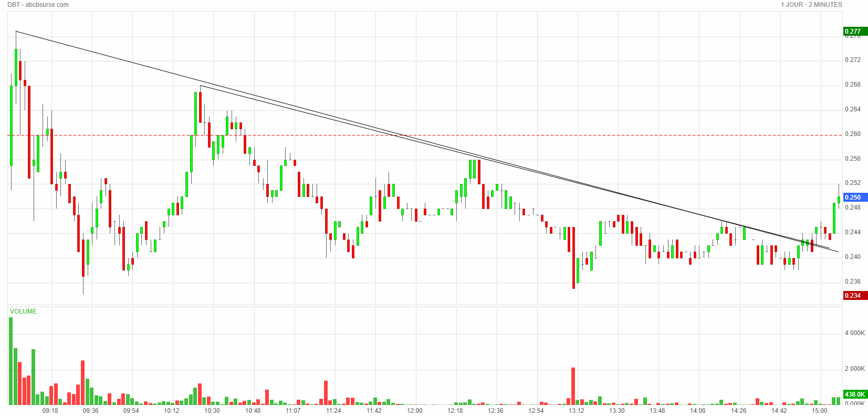Click the DBT - abcbourse.com title text

(x=38, y=5)
